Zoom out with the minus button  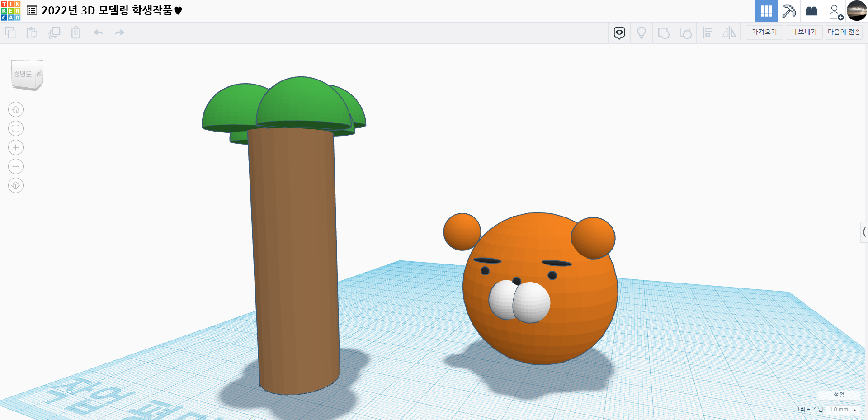pos(16,166)
